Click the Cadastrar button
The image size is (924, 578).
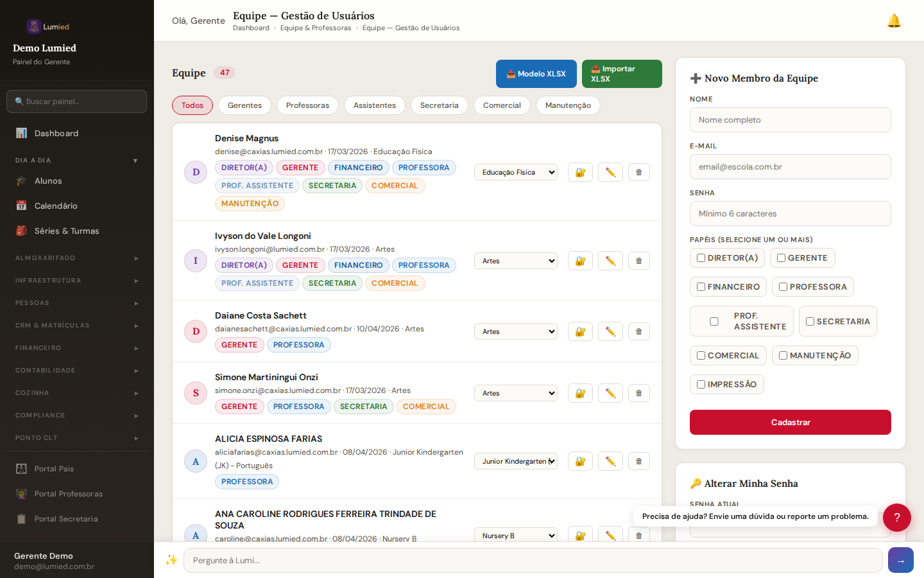[x=790, y=422]
